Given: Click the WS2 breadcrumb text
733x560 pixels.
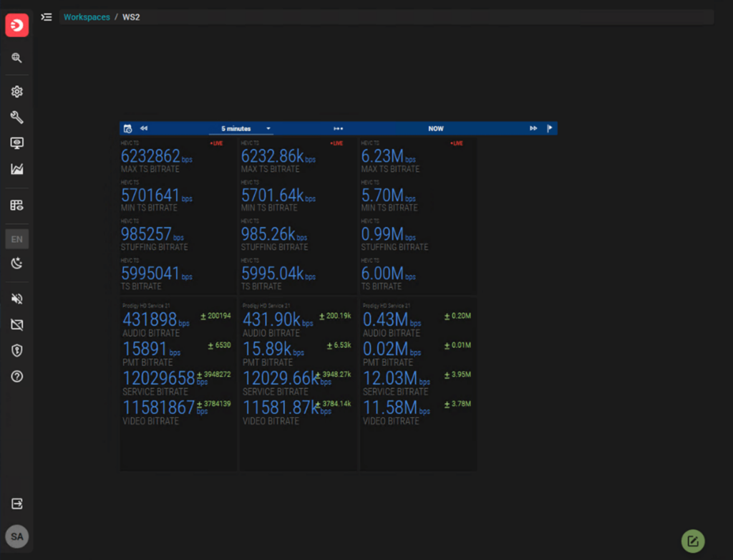Looking at the screenshot, I should point(131,17).
